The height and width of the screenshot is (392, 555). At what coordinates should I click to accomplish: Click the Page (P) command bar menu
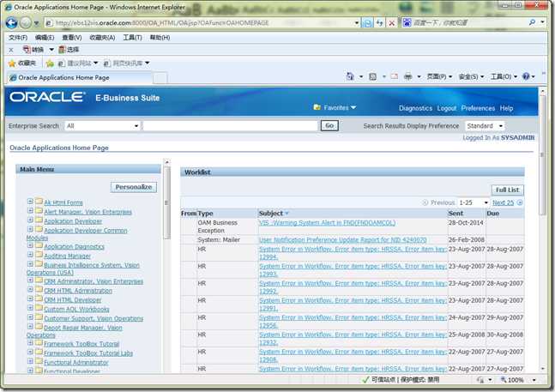[x=439, y=76]
